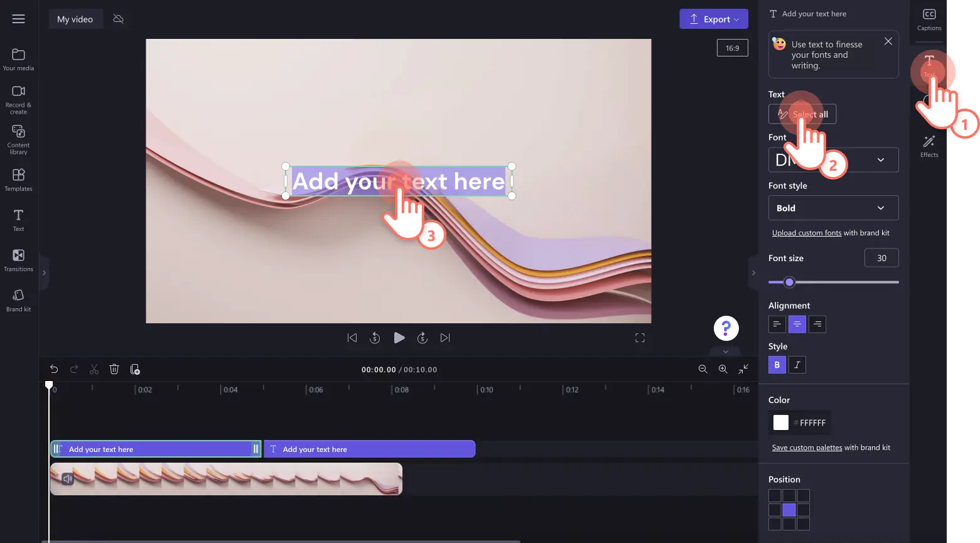Play the video preview

(x=399, y=338)
